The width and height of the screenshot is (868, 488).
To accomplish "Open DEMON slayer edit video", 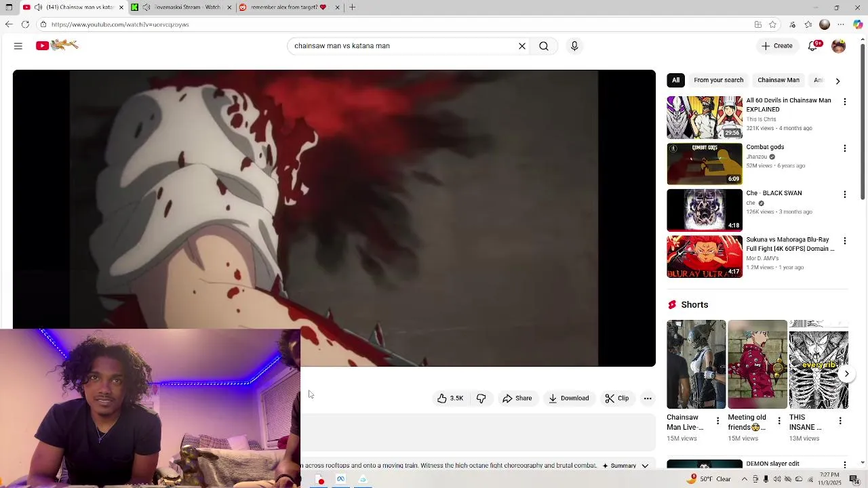I will pos(772,464).
